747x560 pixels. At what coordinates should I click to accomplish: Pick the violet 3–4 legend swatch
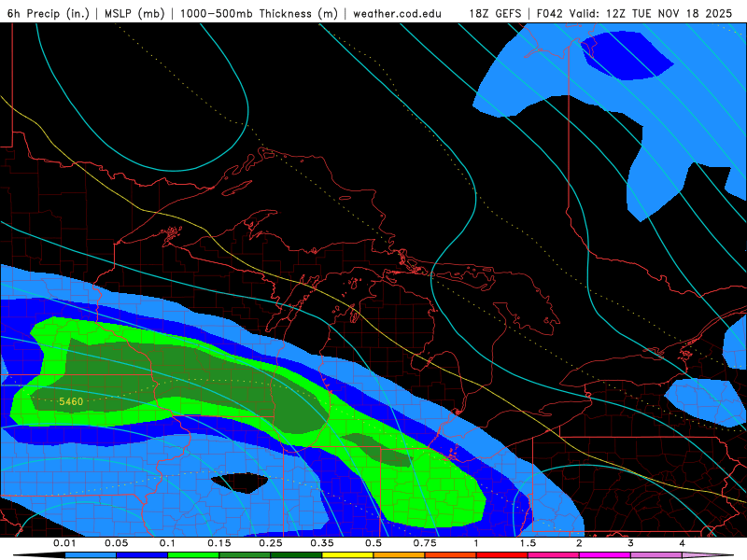pyautogui.click(x=656, y=555)
